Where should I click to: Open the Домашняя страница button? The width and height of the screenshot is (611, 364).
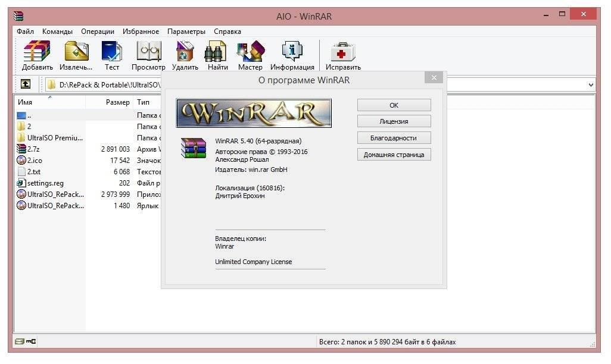point(394,155)
